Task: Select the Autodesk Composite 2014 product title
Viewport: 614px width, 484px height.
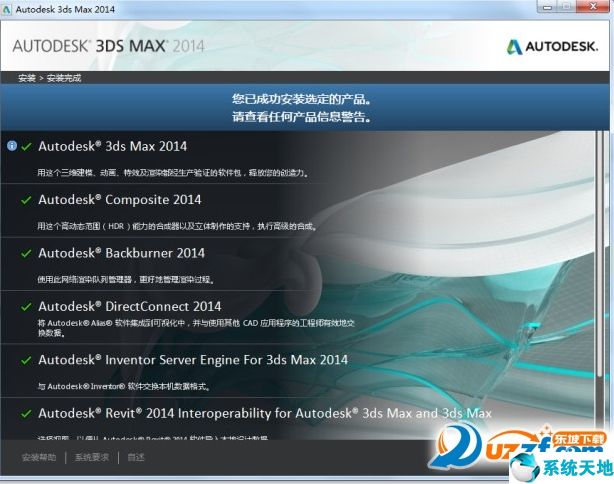Action: point(120,200)
